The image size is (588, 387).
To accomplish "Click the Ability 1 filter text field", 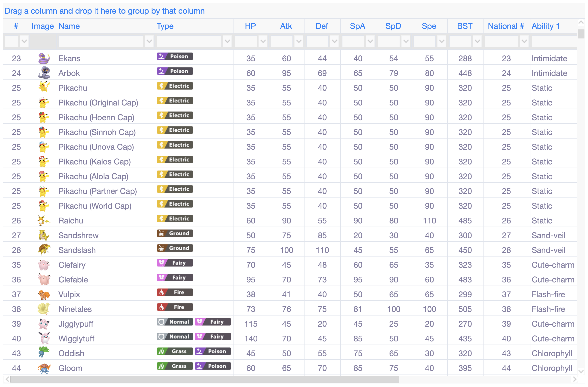I will (555, 41).
